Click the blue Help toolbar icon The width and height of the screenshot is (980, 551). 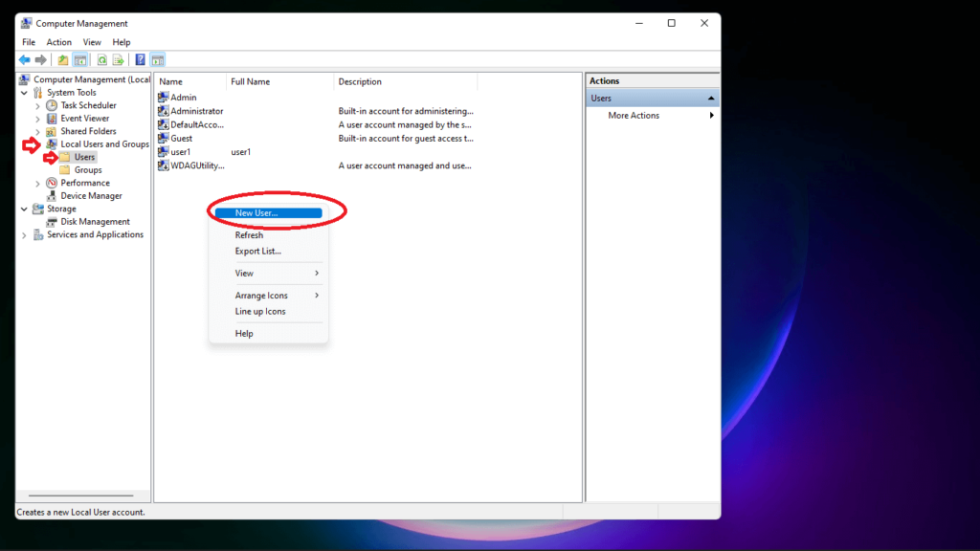[140, 59]
